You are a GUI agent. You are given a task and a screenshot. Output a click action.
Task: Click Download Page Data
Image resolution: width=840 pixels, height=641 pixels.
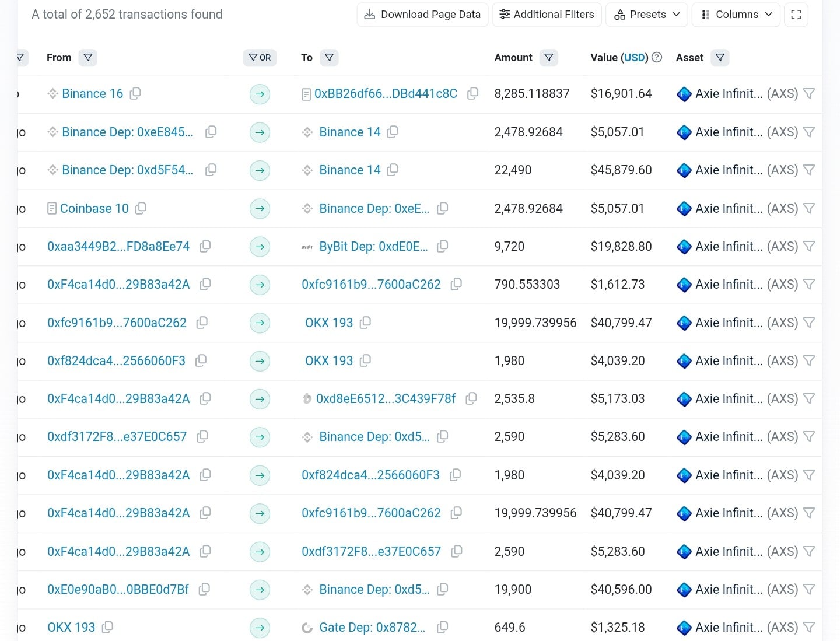click(422, 14)
